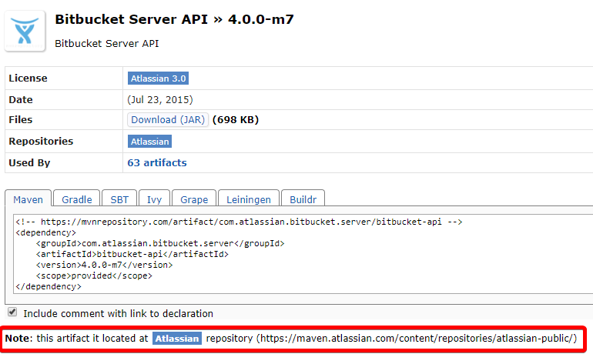Click the License row label
Screen dimensions: 593x364
pos(28,78)
